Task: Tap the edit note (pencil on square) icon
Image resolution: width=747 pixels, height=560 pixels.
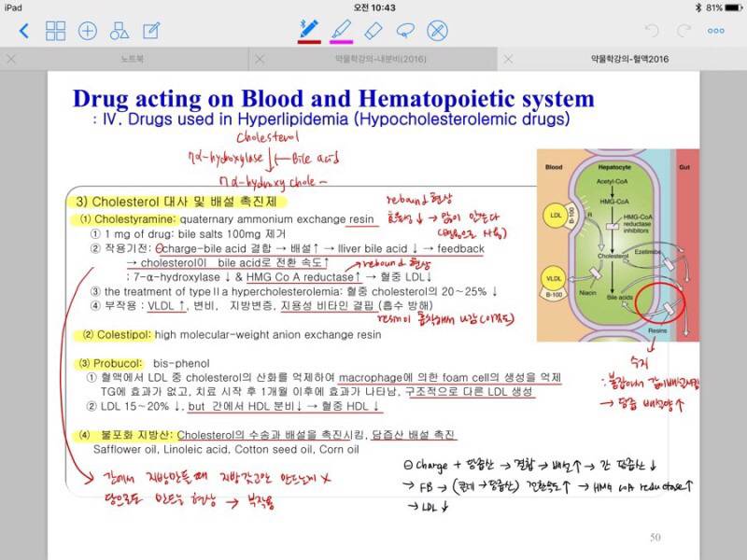Action: pyautogui.click(x=151, y=30)
